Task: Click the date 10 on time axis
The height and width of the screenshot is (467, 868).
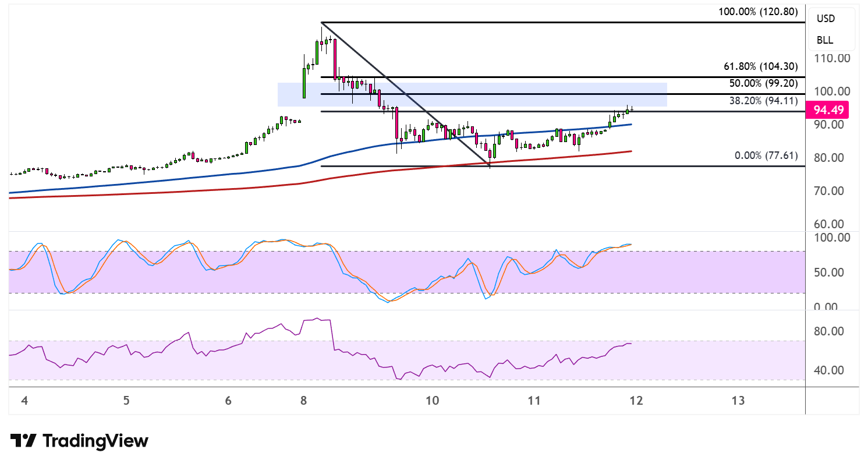Action: (x=431, y=401)
